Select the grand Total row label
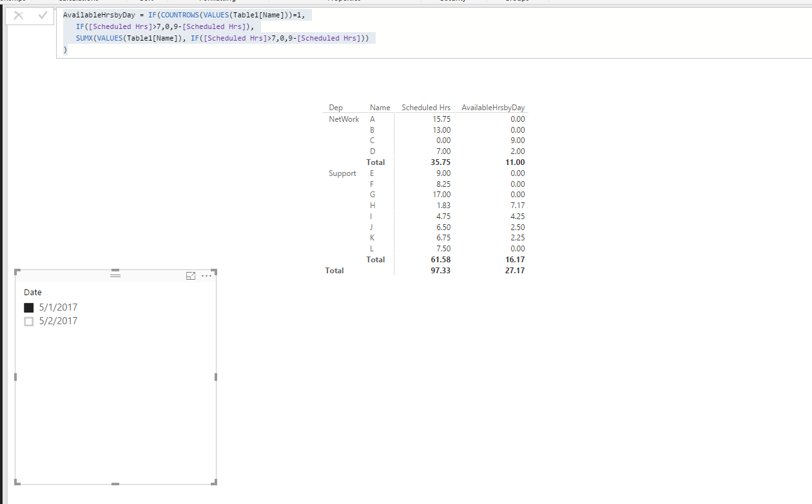The height and width of the screenshot is (504, 812). point(334,271)
